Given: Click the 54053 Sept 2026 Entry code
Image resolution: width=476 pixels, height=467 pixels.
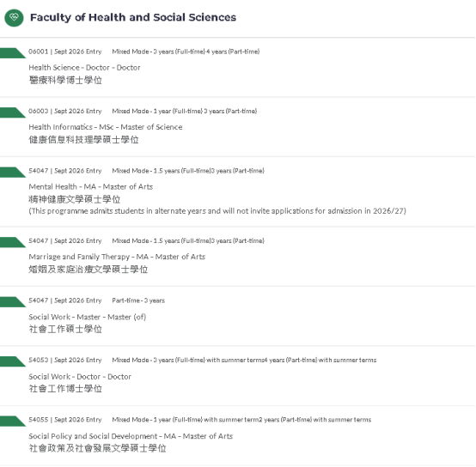Looking at the screenshot, I should pyautogui.click(x=65, y=360).
